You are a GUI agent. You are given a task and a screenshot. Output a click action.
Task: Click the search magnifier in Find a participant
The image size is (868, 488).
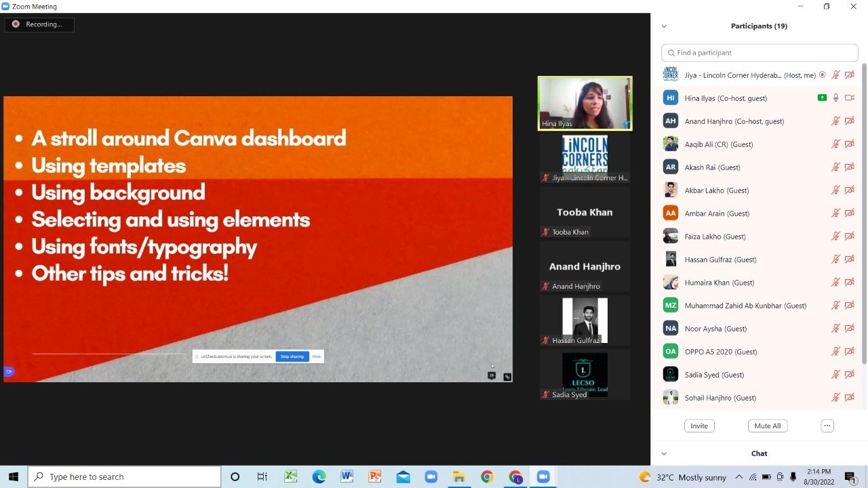pyautogui.click(x=671, y=53)
